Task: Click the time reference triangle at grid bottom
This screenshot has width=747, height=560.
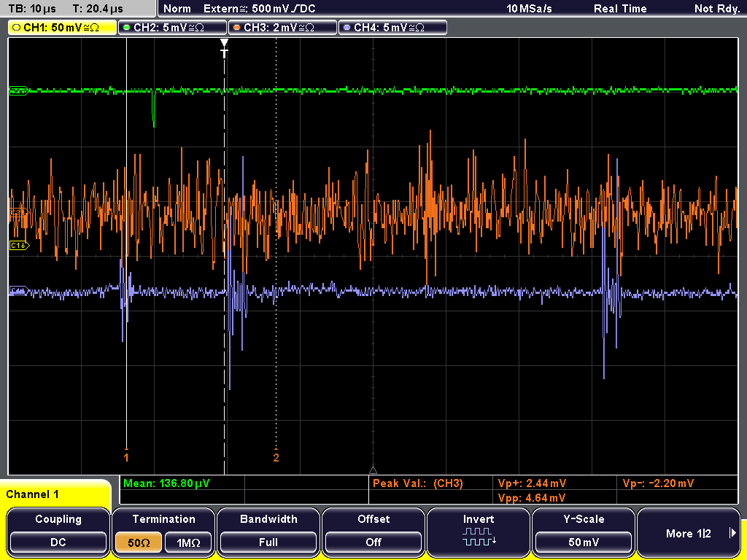Action: coord(373,470)
